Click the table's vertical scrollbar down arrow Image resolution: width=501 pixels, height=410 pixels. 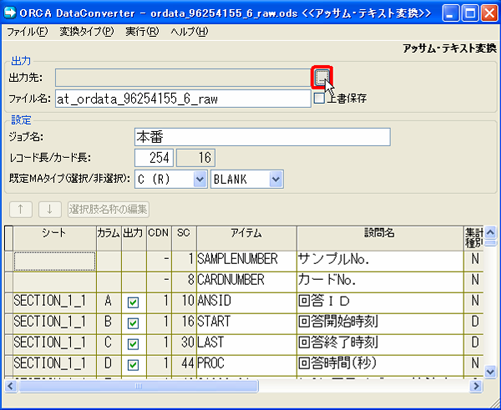pyautogui.click(x=490, y=371)
